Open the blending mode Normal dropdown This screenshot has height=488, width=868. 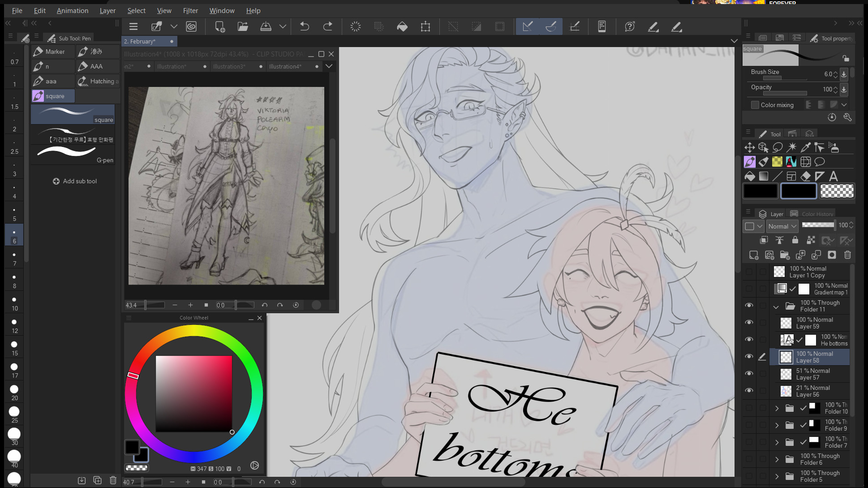click(782, 226)
